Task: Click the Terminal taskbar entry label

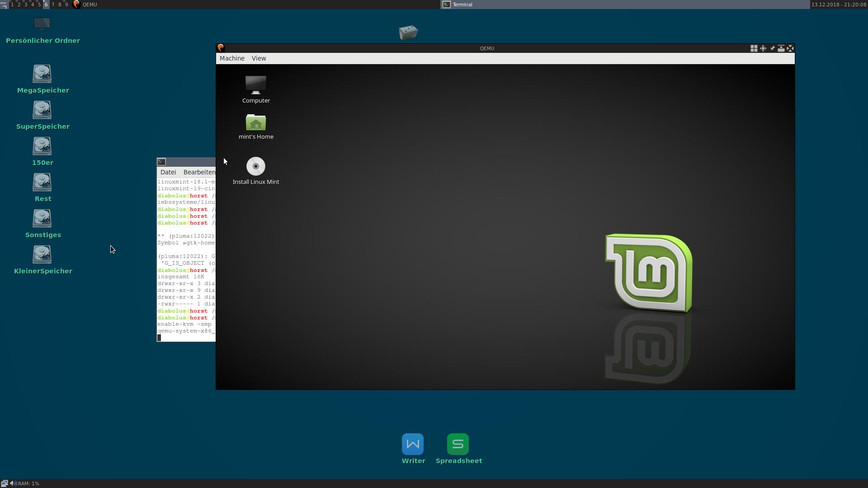Action: [x=462, y=5]
